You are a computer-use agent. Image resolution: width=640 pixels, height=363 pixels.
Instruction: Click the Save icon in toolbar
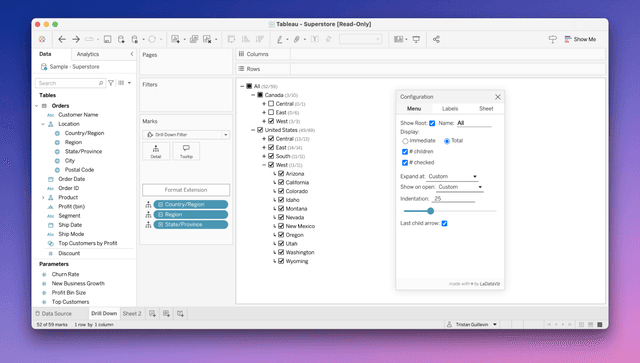click(107, 39)
